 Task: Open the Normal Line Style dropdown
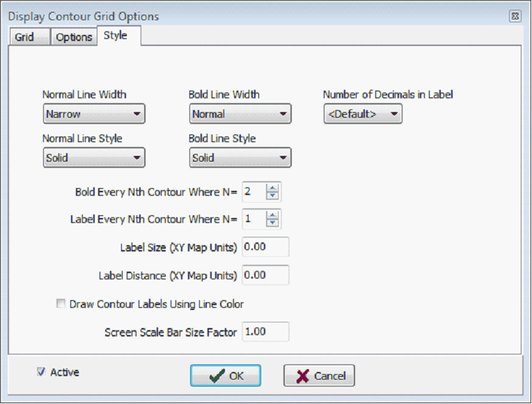(x=94, y=157)
